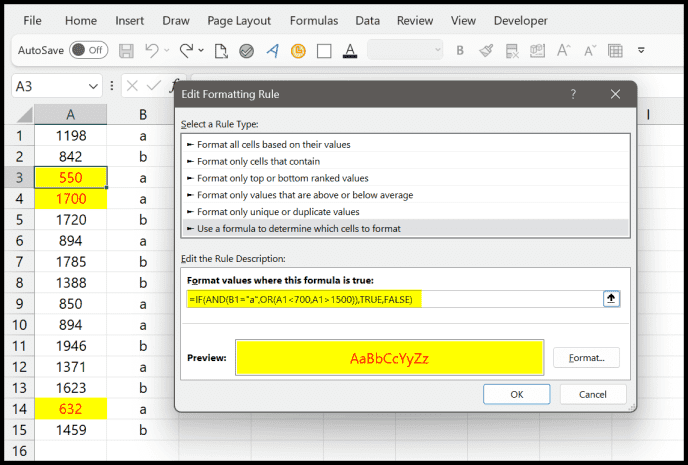The image size is (688, 465).
Task: Click the Format... button
Action: [593, 357]
